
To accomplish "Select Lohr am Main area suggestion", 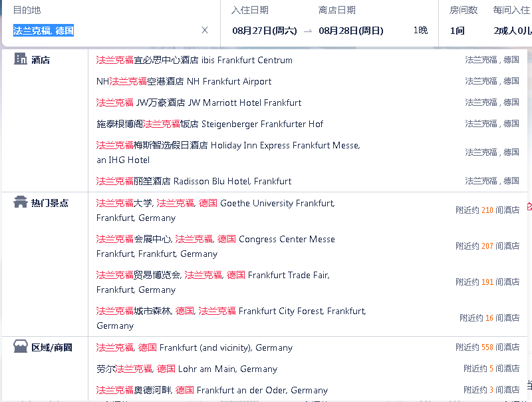I will click(308, 369).
